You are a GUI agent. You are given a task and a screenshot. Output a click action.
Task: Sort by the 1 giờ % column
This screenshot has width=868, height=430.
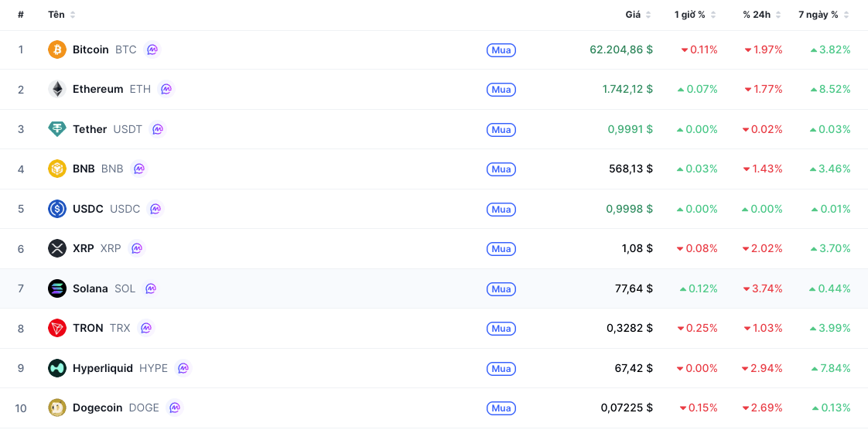tap(695, 15)
